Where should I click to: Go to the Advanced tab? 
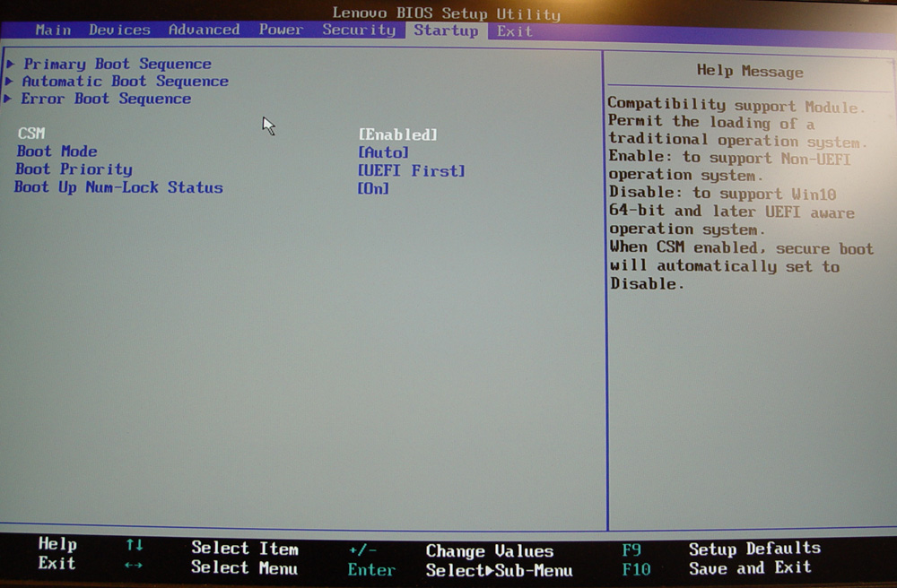[204, 30]
